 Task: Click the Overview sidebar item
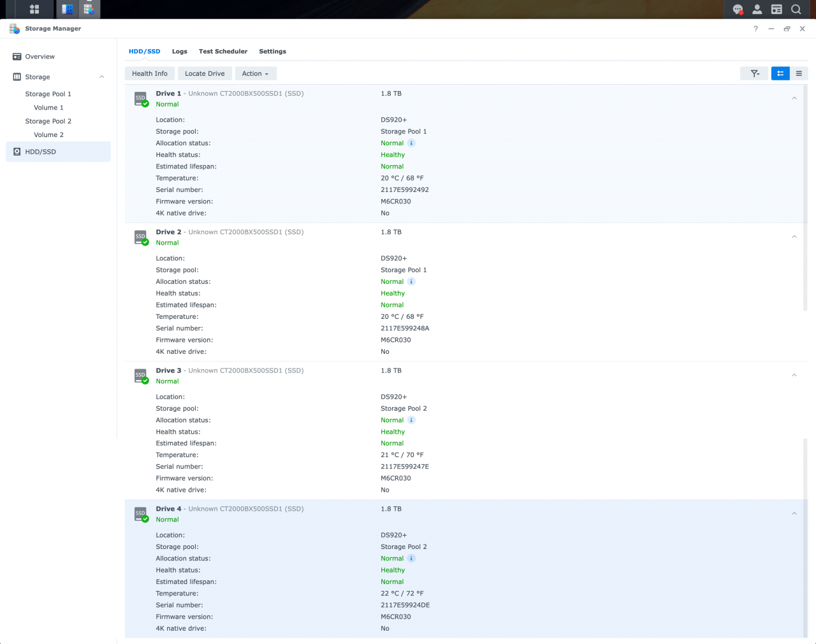pyautogui.click(x=40, y=56)
